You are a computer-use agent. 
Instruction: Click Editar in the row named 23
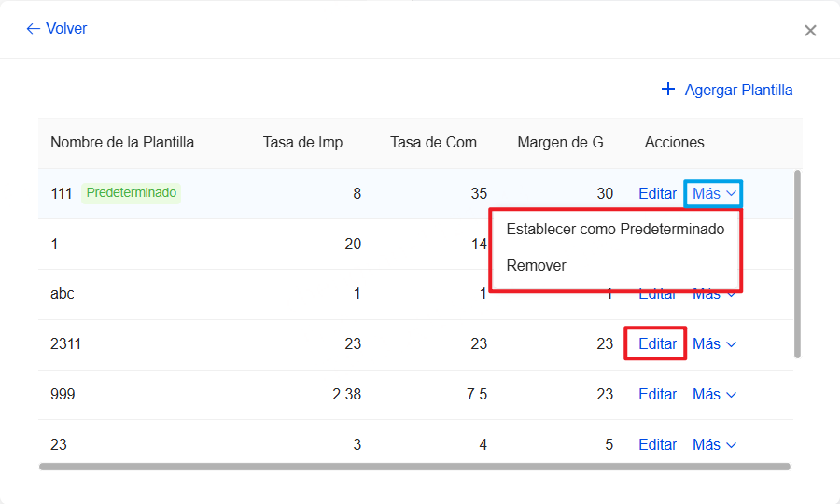point(657,445)
